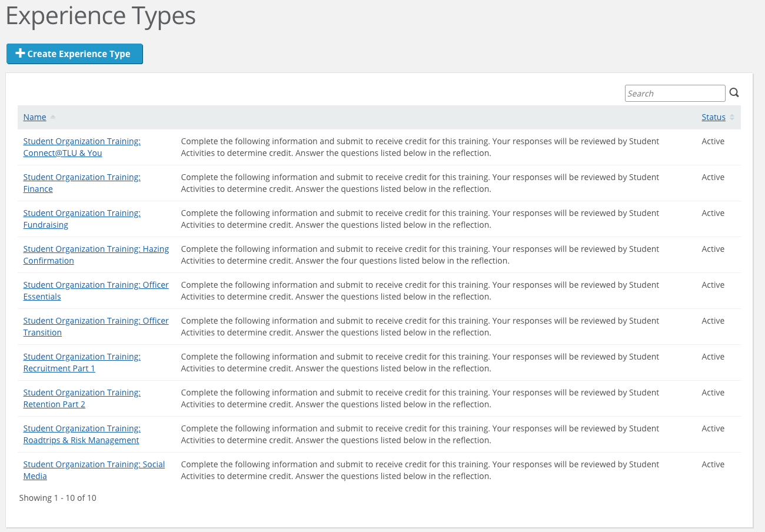
Task: Click the description text in the Fundraising row
Action: tap(420, 219)
